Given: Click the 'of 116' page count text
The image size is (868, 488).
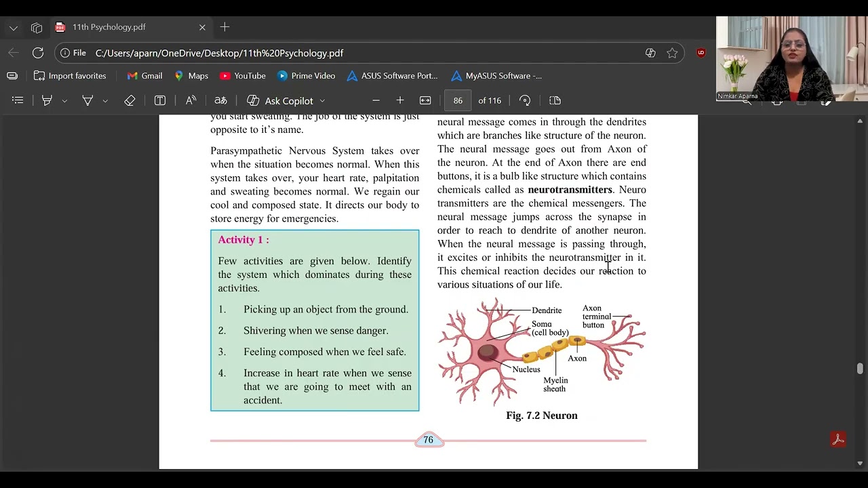Looking at the screenshot, I should pyautogui.click(x=490, y=100).
